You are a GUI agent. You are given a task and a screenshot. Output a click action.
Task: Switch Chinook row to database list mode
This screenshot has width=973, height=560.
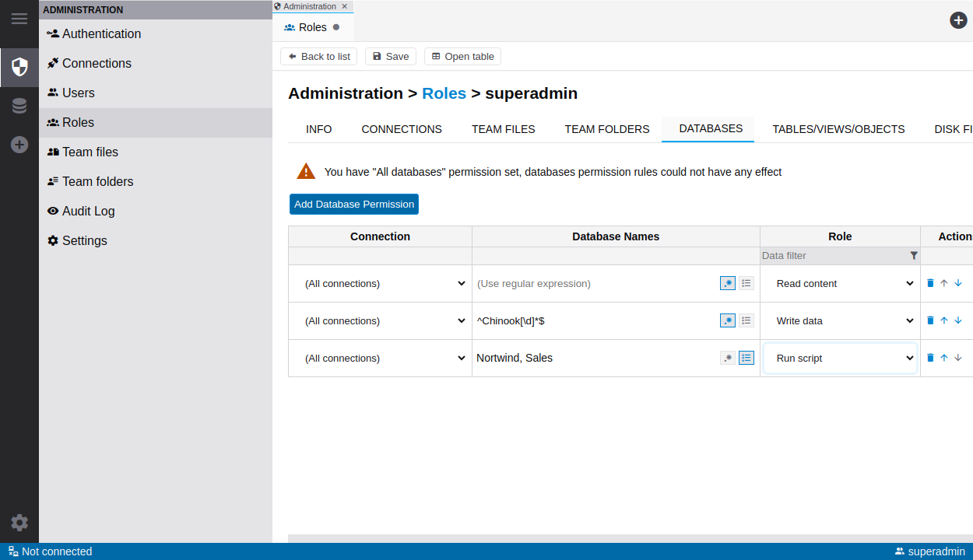coord(746,320)
